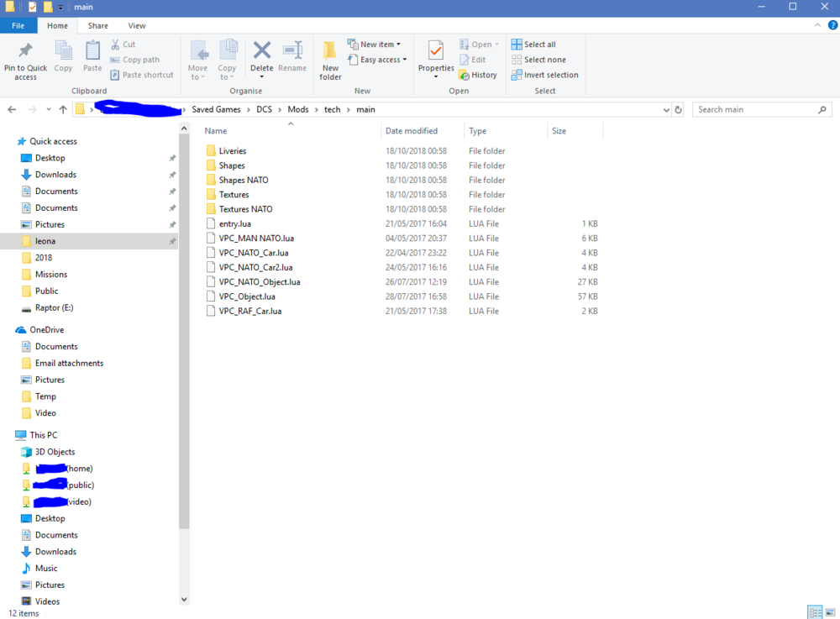Switch to the View ribbon tab
Viewport: 840px width, 619px height.
point(137,26)
